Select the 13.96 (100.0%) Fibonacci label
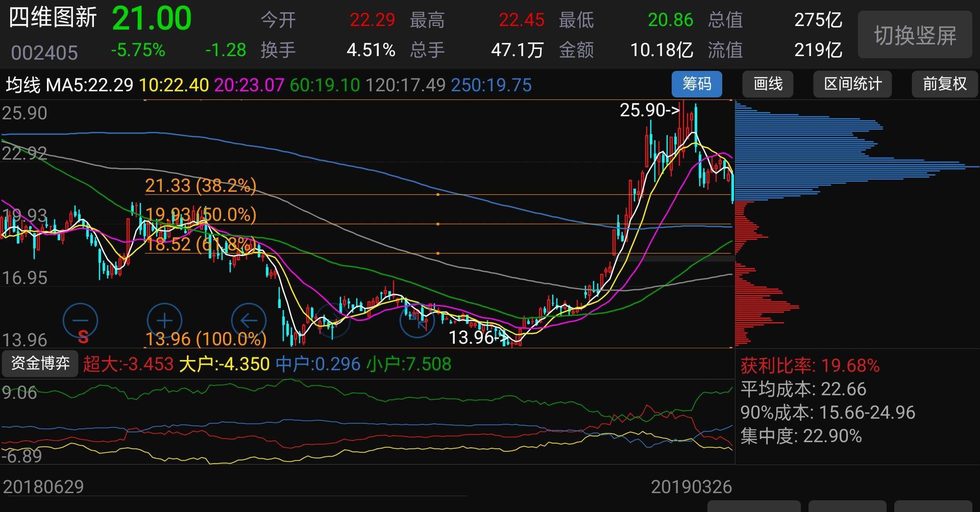This screenshot has width=980, height=512. (x=206, y=339)
